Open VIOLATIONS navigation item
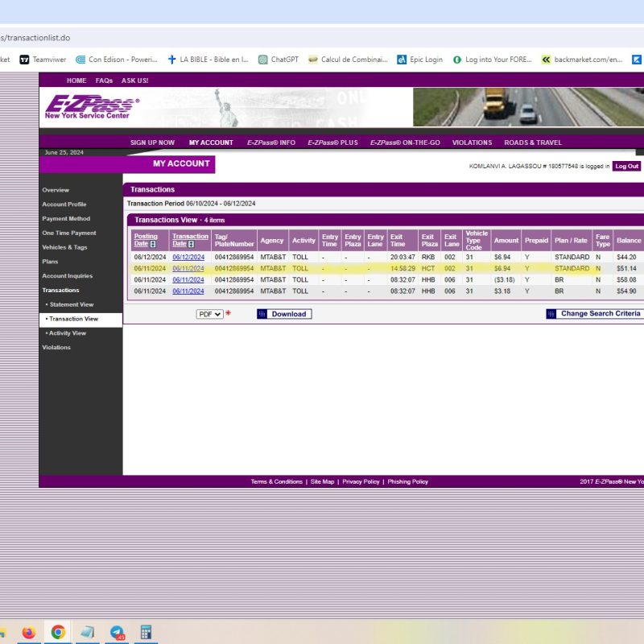The height and width of the screenshot is (644, 644). 472,142
